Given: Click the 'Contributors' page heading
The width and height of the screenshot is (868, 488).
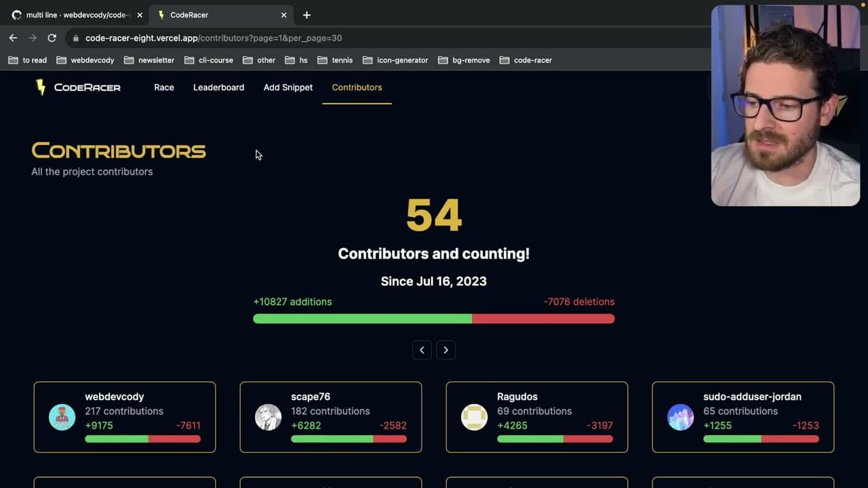Looking at the screenshot, I should (x=119, y=150).
